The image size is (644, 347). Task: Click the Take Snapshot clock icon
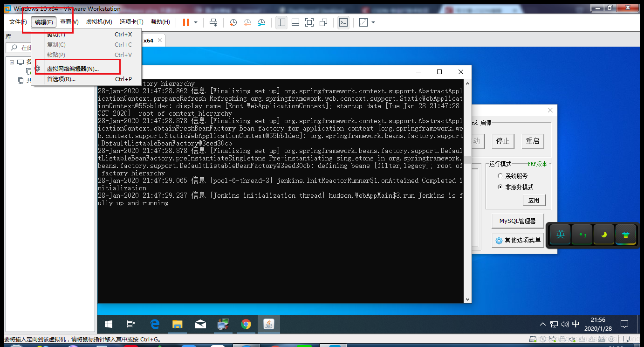(x=233, y=22)
